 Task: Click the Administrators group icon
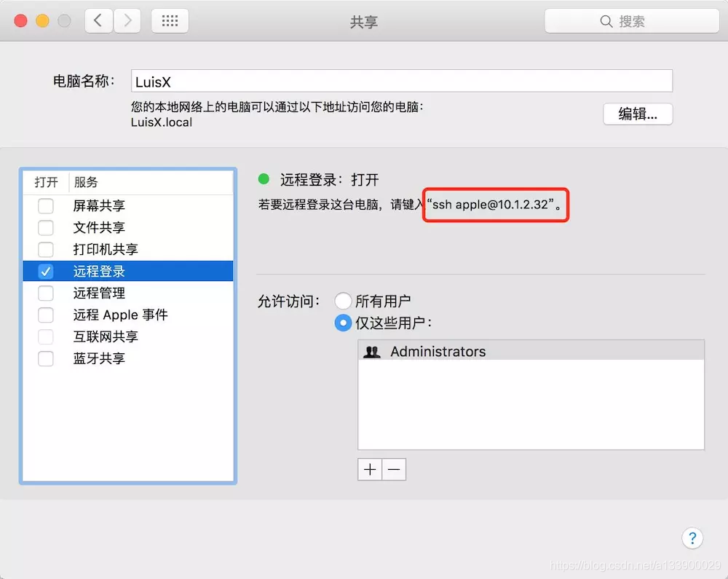click(x=371, y=352)
